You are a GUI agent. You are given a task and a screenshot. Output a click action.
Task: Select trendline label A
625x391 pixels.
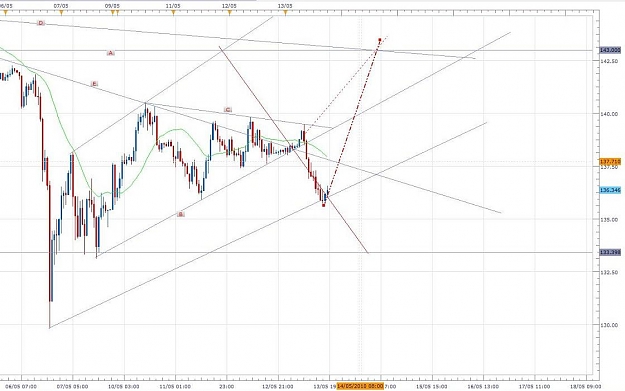point(111,53)
